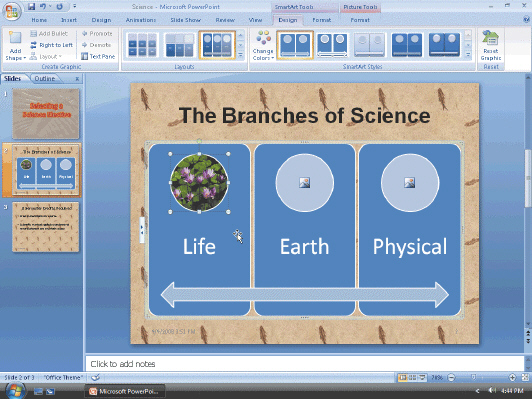Switch to the Animations tab
This screenshot has height=399, width=532.
coord(141,20)
